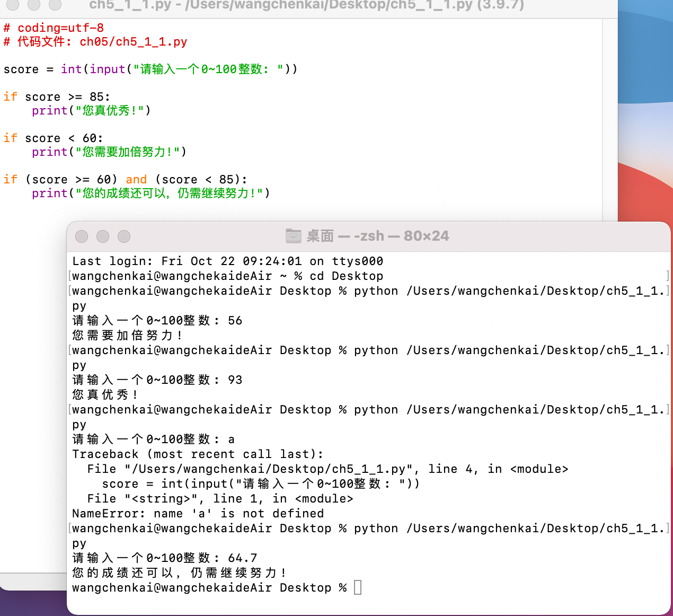Click the File "<string>", line 1 line
This screenshot has height=616, width=673.
pyautogui.click(x=220, y=498)
